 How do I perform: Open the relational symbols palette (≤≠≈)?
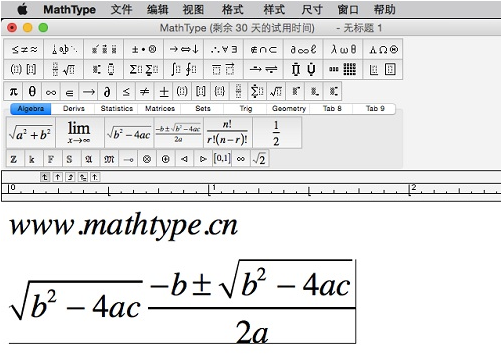pos(24,50)
